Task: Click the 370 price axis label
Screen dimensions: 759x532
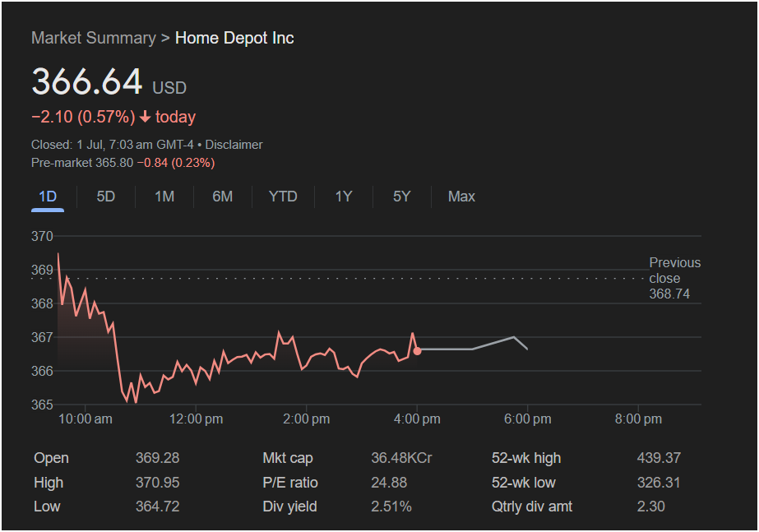Action: click(x=42, y=236)
